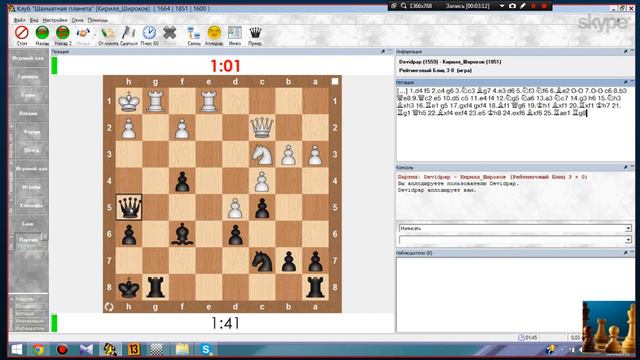Click the pencil icon on the recording bar
This screenshot has width=640, height=360.
(523, 6)
